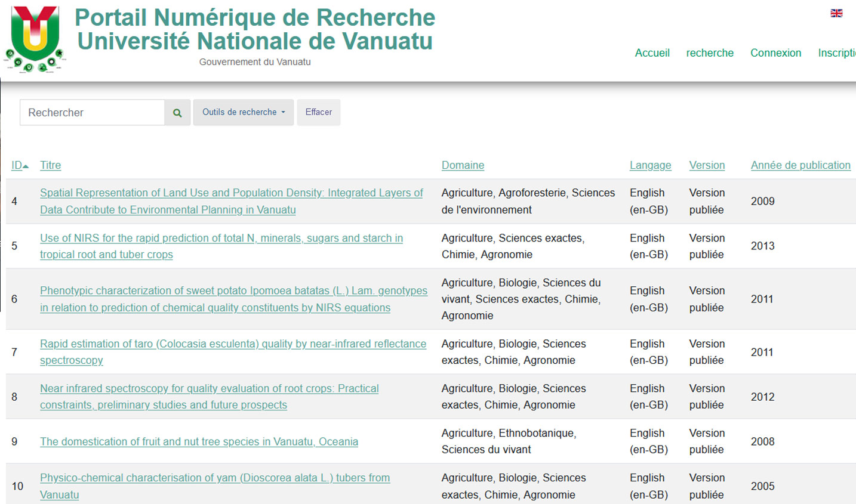Sort records by Langage

pyautogui.click(x=650, y=165)
